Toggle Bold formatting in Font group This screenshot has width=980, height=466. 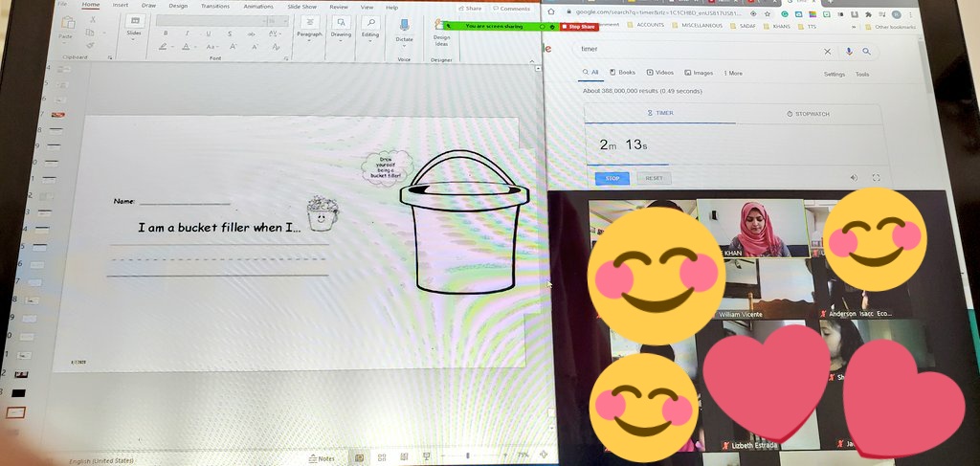click(166, 33)
